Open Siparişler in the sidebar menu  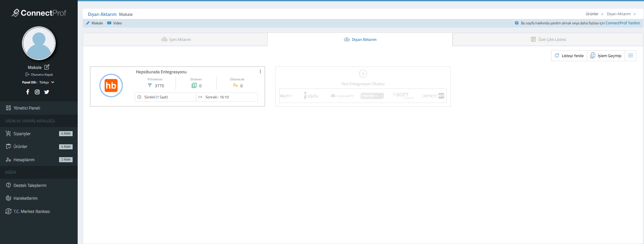click(x=22, y=134)
